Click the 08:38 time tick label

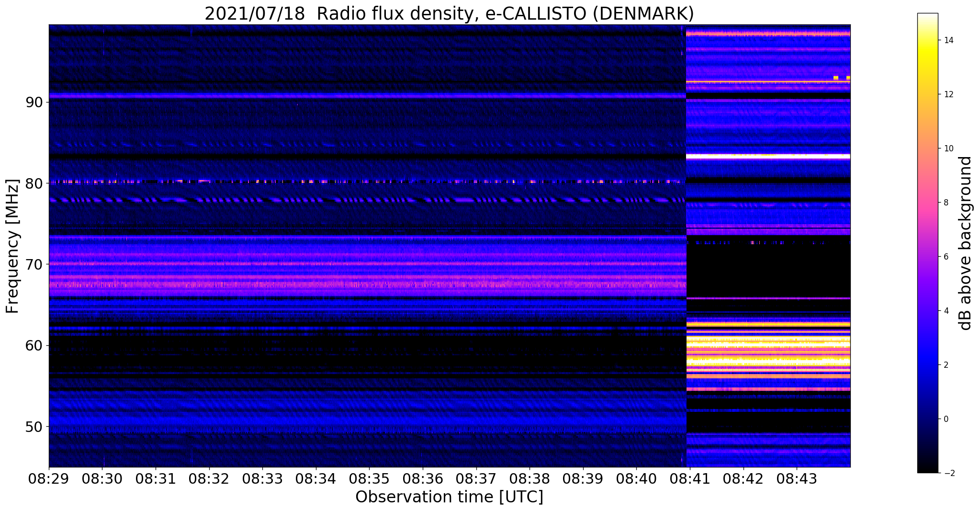529,478
